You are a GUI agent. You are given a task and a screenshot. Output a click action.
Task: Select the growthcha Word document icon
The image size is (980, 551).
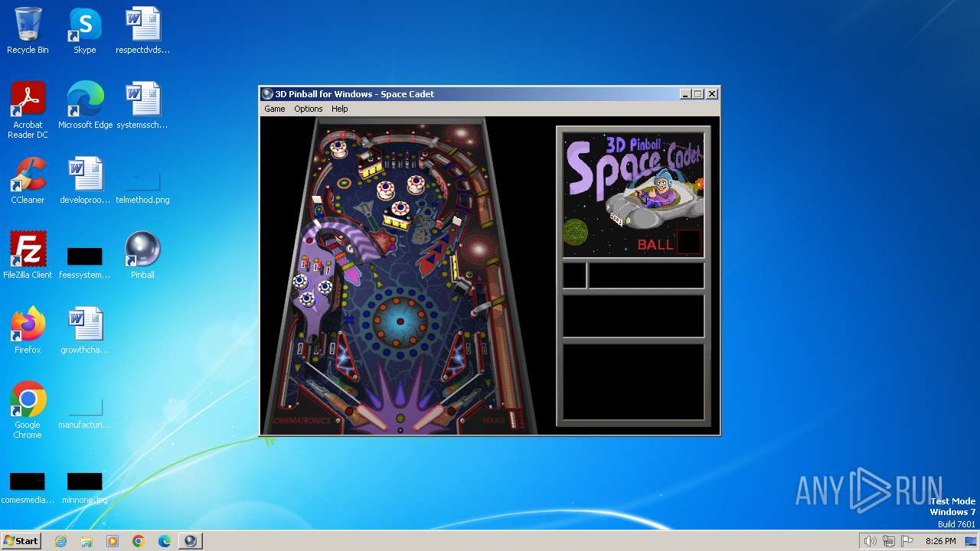(85, 331)
